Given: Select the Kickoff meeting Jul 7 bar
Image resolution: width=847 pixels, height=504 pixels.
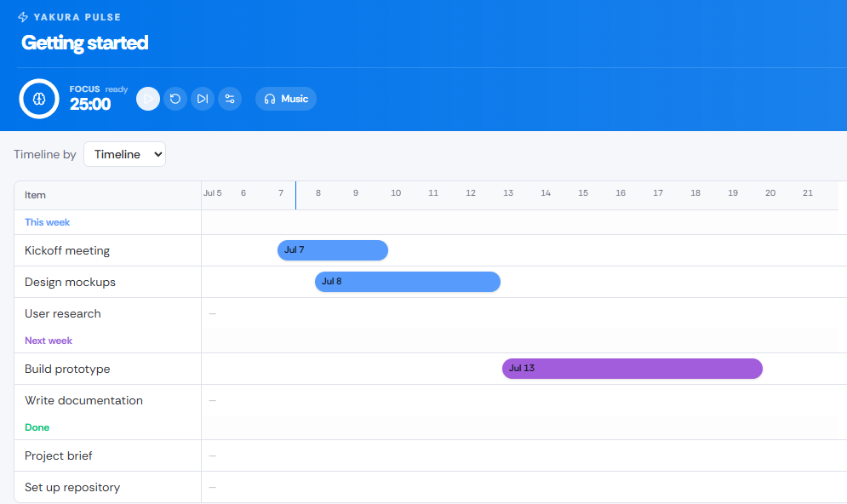Looking at the screenshot, I should [x=333, y=250].
